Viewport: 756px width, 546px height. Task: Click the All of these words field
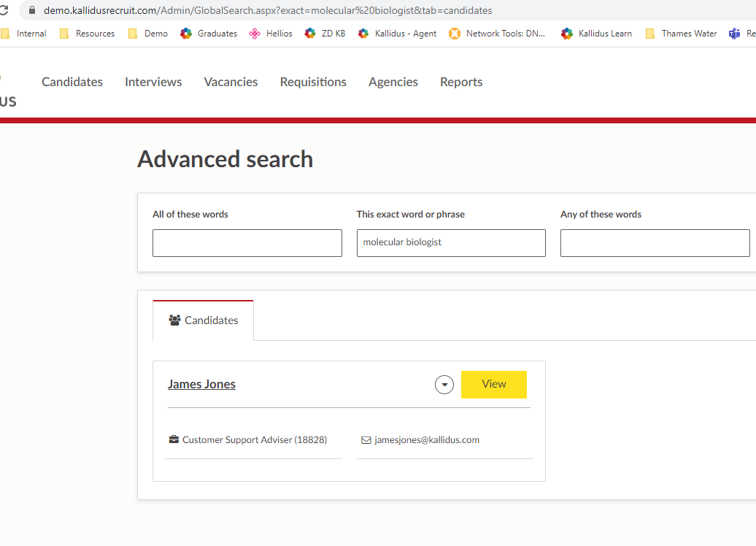click(x=247, y=243)
